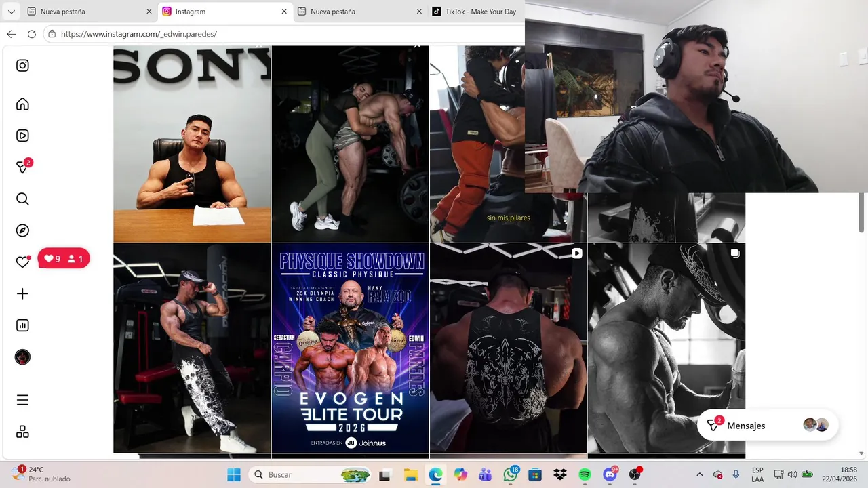
Task: Click the scrollbar down arrow
Action: pos(862,453)
